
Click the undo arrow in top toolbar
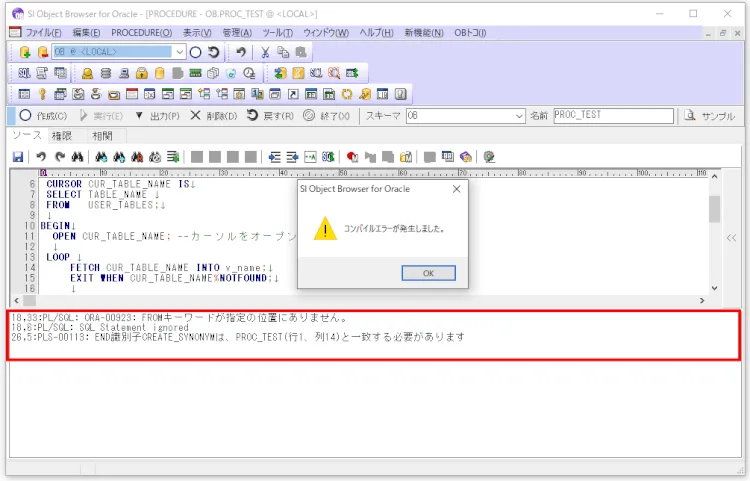point(241,52)
